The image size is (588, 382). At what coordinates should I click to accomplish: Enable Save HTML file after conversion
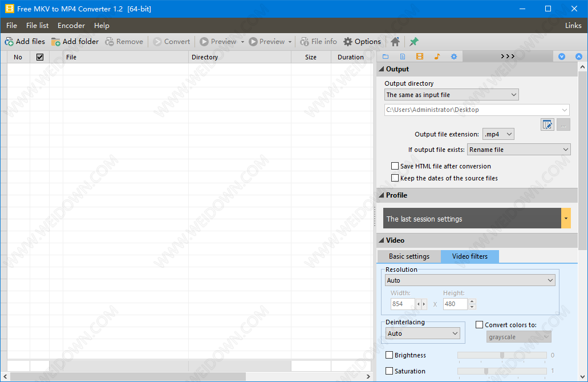click(x=395, y=166)
